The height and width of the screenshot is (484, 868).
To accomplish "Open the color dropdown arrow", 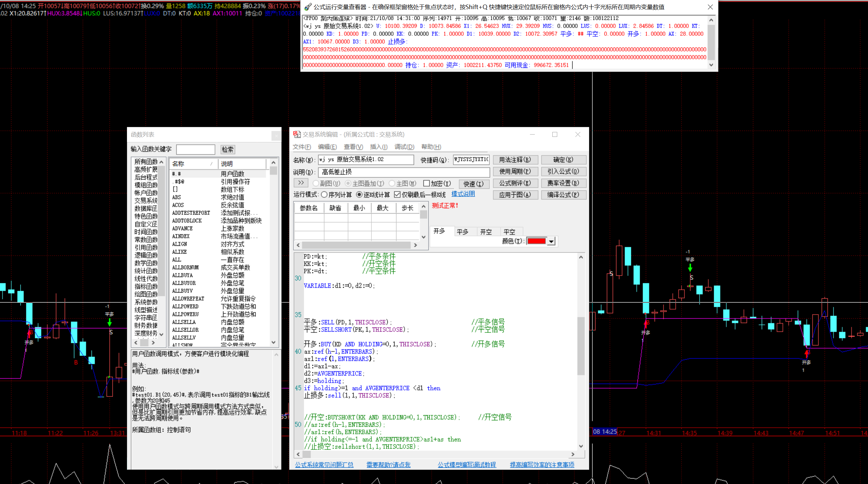I will [x=551, y=241].
